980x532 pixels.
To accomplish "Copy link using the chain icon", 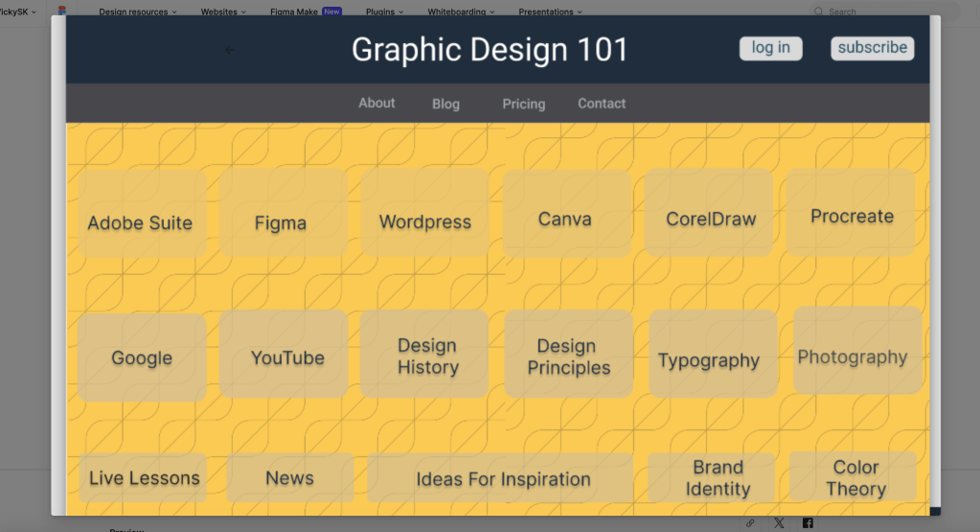I will tap(750, 523).
